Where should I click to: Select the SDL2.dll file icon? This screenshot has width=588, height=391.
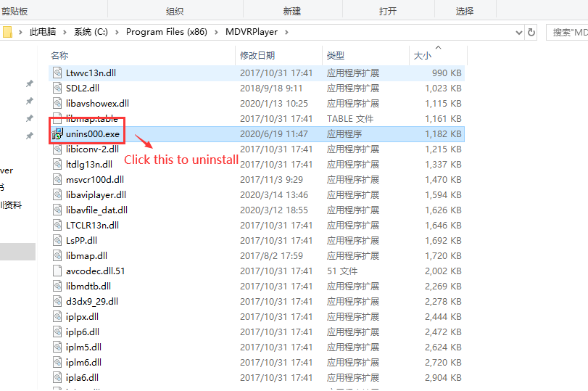click(x=58, y=89)
